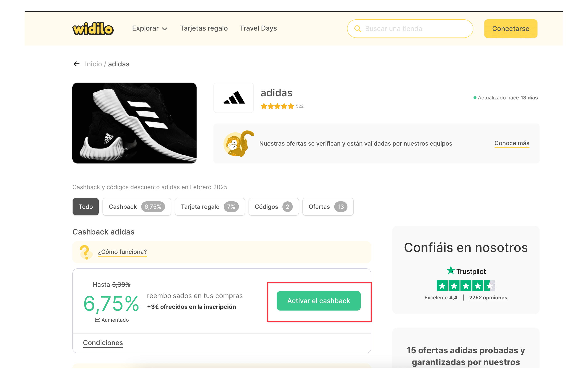588x379 pixels.
Task: Select the Todo filter tab
Action: (x=85, y=207)
